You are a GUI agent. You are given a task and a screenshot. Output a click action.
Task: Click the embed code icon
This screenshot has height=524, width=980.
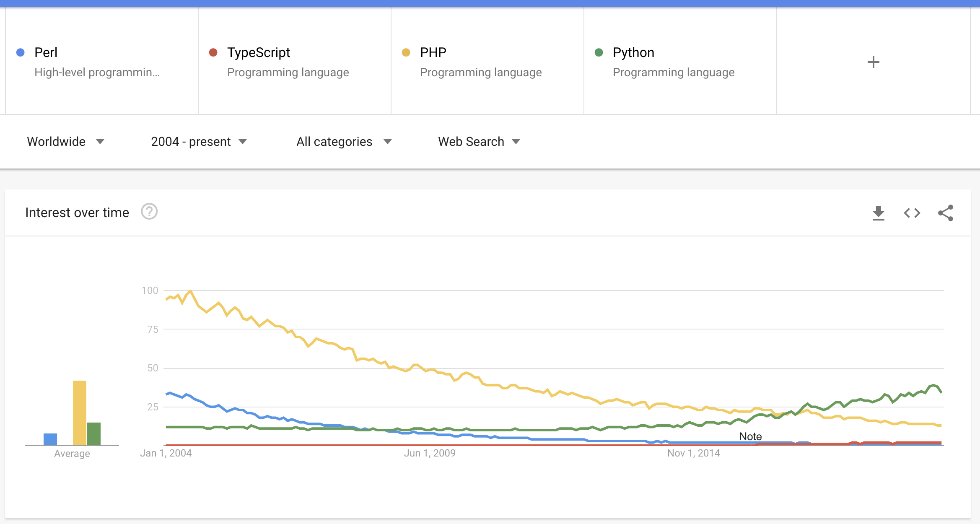coord(912,213)
